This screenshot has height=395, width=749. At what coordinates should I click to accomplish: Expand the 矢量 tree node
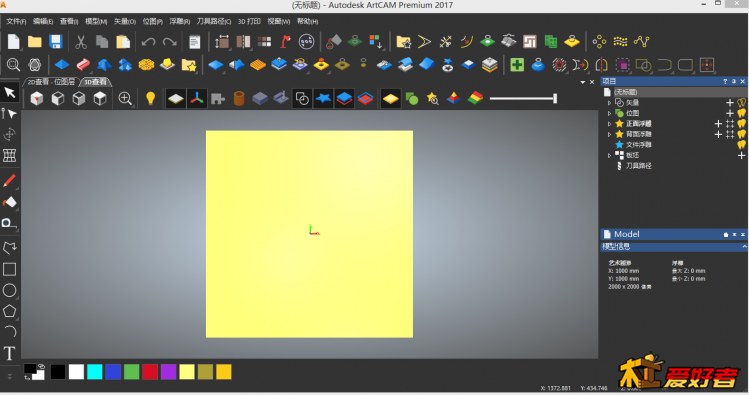pos(609,103)
